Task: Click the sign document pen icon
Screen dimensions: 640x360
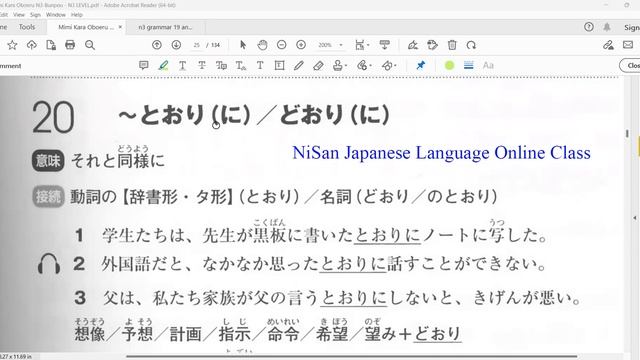Action: coord(413,45)
